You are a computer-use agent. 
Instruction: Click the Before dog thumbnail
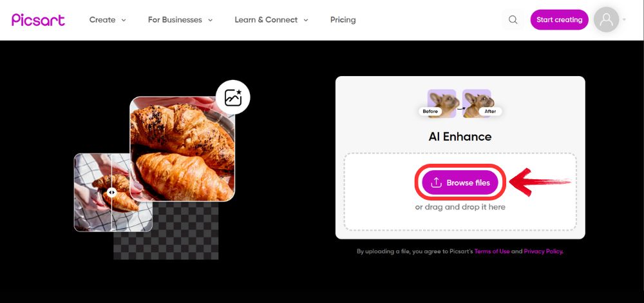pyautogui.click(x=442, y=104)
